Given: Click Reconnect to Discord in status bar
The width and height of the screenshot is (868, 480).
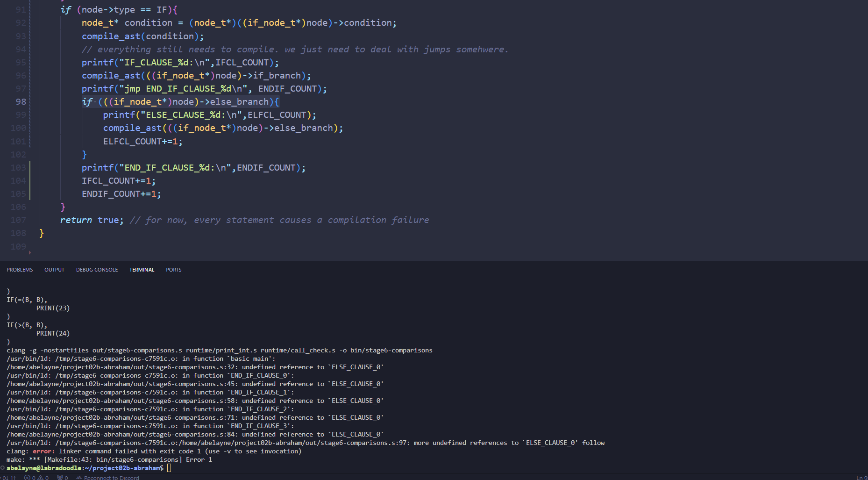Looking at the screenshot, I should point(108,477).
